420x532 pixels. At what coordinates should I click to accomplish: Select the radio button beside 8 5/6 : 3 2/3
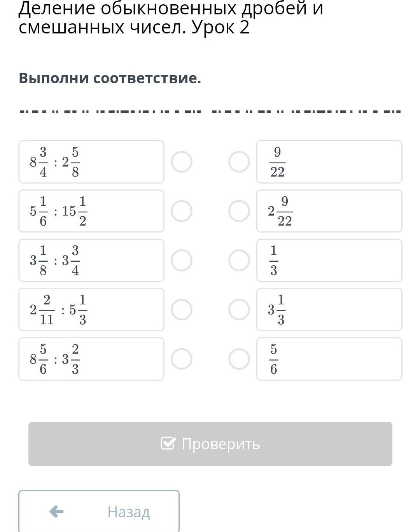(x=182, y=359)
